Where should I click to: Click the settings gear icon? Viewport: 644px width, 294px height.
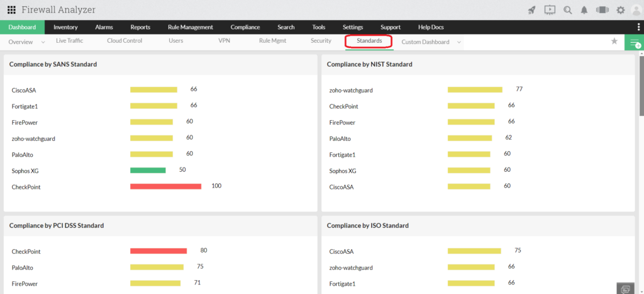click(621, 10)
